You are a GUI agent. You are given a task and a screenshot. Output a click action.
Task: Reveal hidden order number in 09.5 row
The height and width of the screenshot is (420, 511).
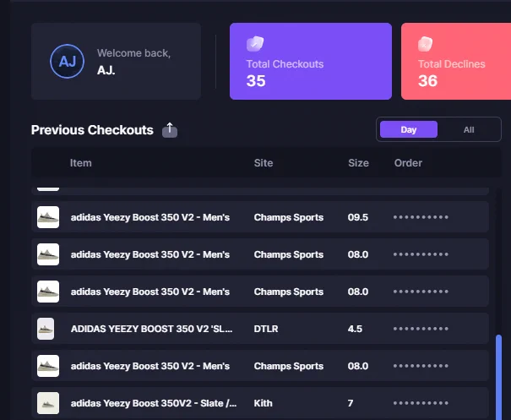421,217
